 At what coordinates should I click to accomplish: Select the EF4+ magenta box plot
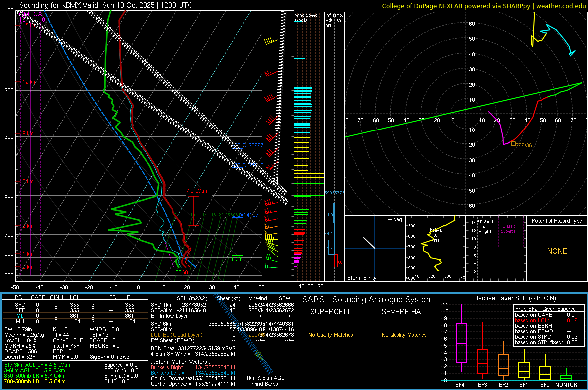tap(461, 338)
